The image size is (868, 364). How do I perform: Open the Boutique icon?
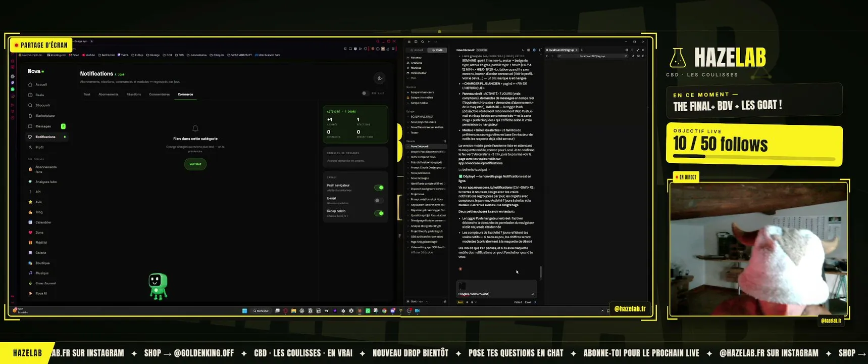tap(30, 263)
